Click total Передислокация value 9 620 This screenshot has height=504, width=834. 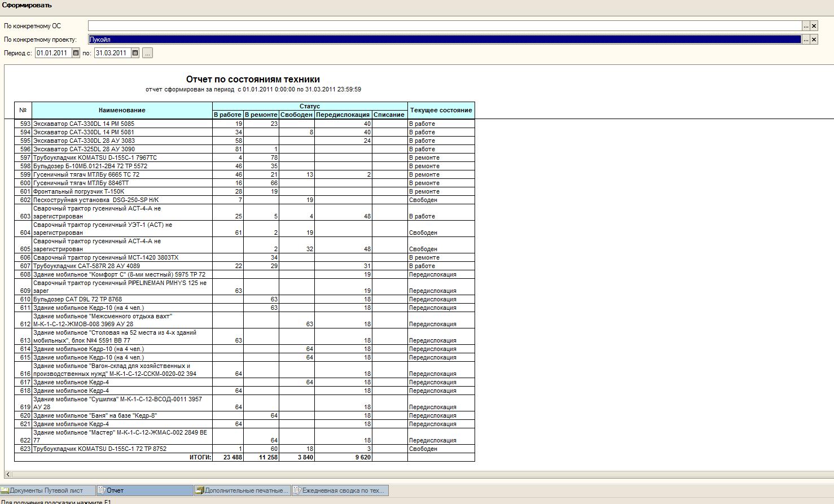[x=362, y=457]
